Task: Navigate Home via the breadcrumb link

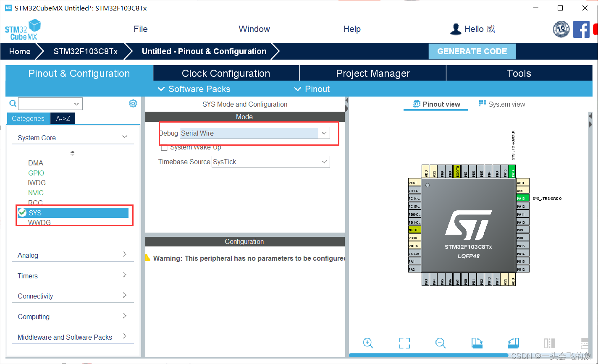Action: pos(19,51)
